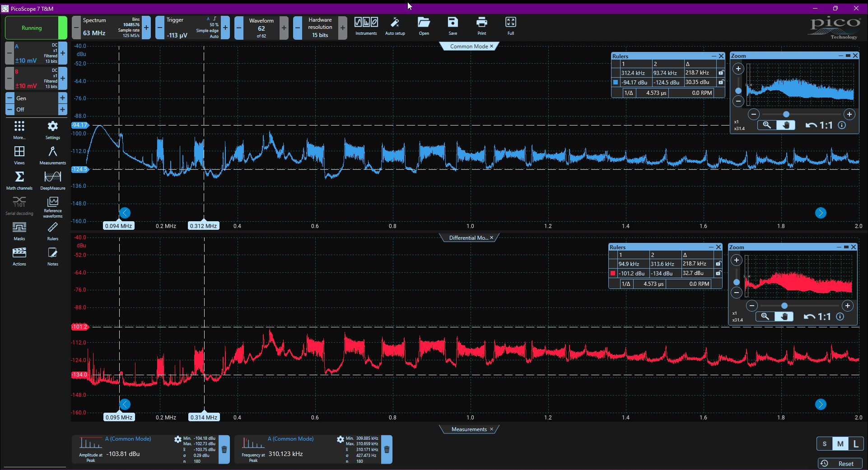
Task: Open the Views layout icon
Action: point(19,155)
